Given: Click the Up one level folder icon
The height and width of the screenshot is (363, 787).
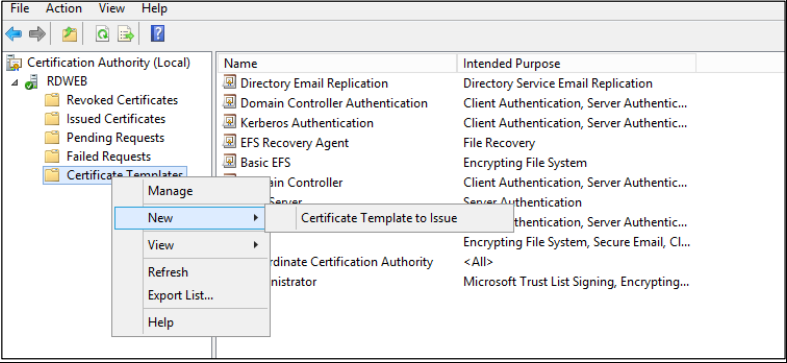Looking at the screenshot, I should (x=69, y=34).
